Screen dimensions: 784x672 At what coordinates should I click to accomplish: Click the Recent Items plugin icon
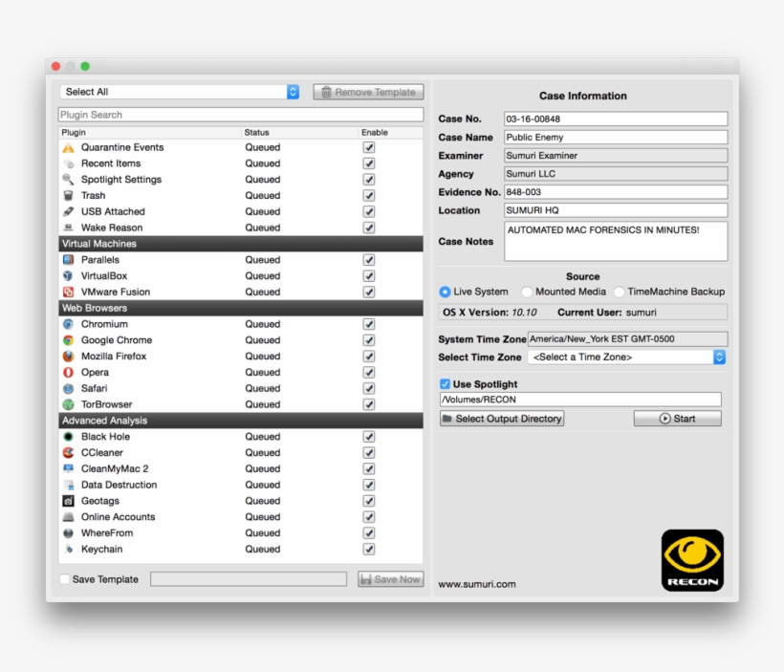point(69,163)
